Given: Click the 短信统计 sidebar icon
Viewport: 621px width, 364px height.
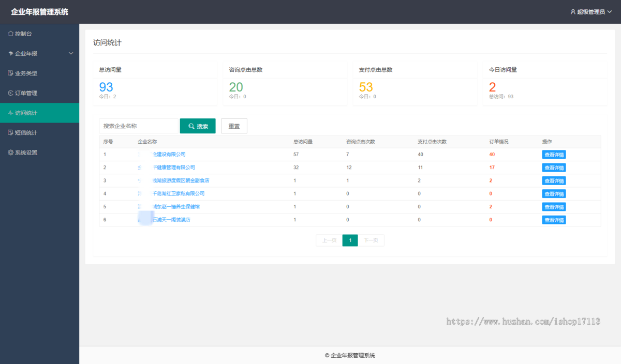Looking at the screenshot, I should click(x=11, y=133).
